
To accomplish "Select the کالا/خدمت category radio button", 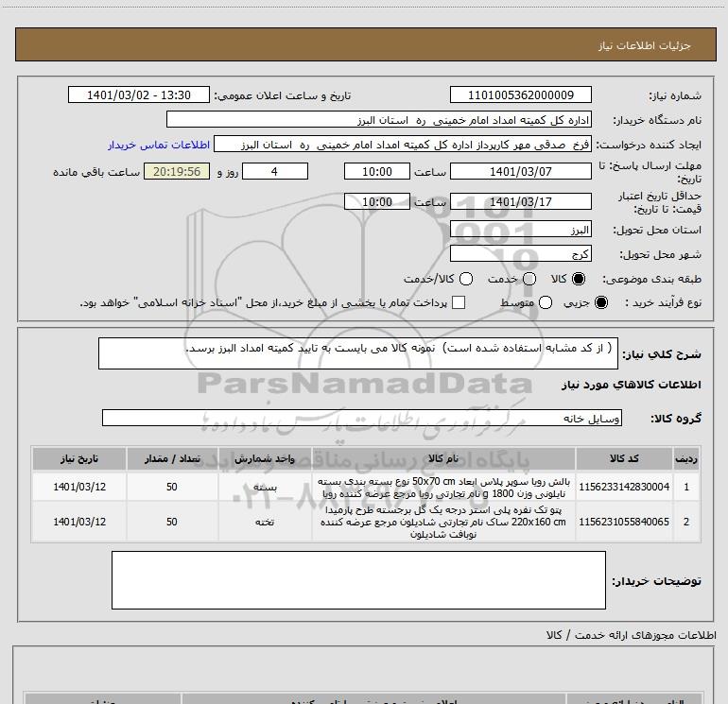I will pyautogui.click(x=466, y=279).
